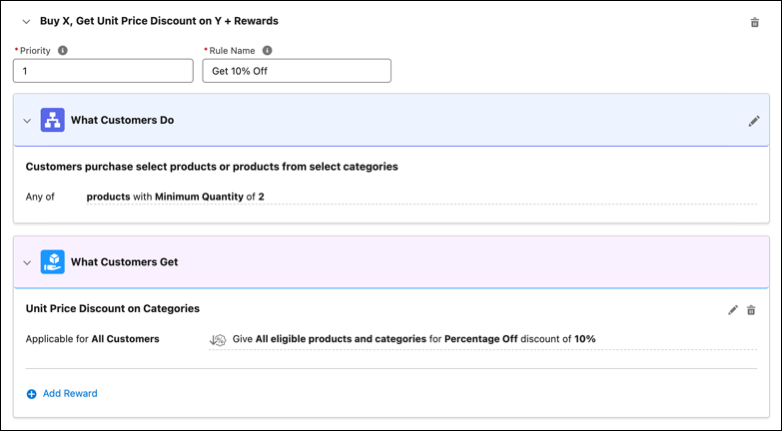Click the What Customers Get header title
This screenshot has width=782, height=431.
124,262
